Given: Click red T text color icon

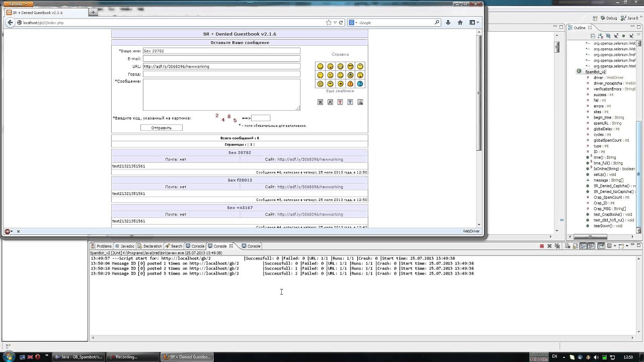Looking at the screenshot, I should [x=340, y=102].
